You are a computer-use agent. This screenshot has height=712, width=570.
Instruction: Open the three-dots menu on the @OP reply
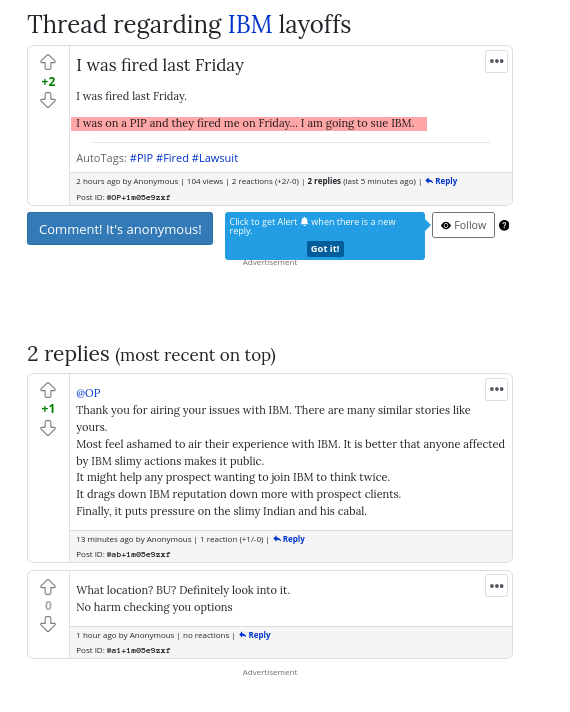pyautogui.click(x=496, y=389)
